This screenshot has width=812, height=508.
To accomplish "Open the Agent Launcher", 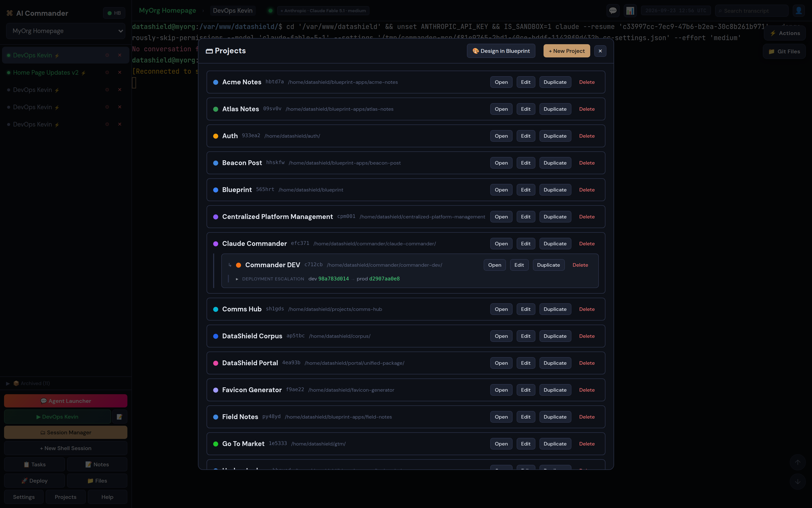I will tap(66, 401).
